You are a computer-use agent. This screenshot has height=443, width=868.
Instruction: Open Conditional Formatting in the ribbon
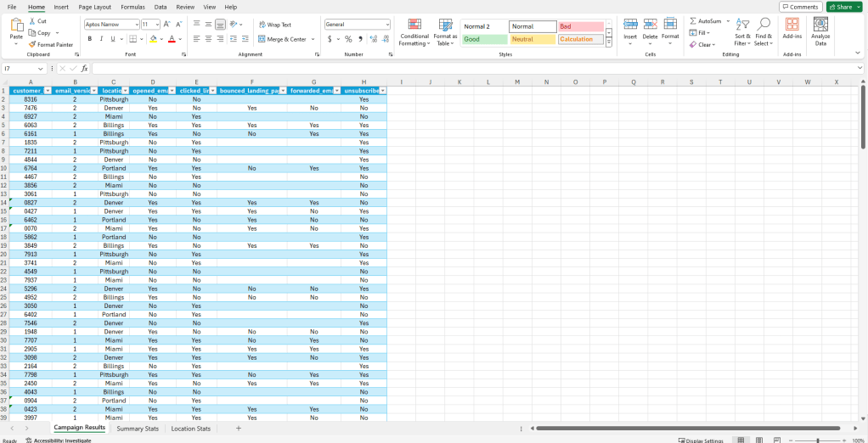414,25
